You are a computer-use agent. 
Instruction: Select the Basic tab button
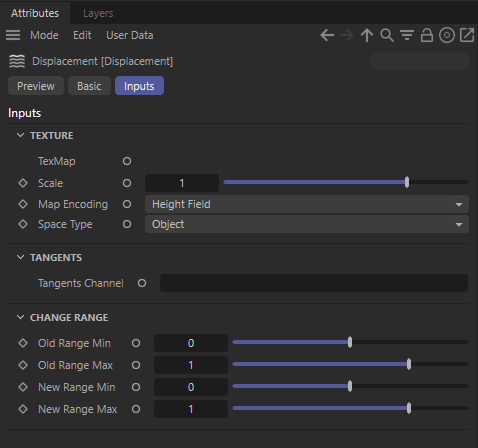pos(89,86)
